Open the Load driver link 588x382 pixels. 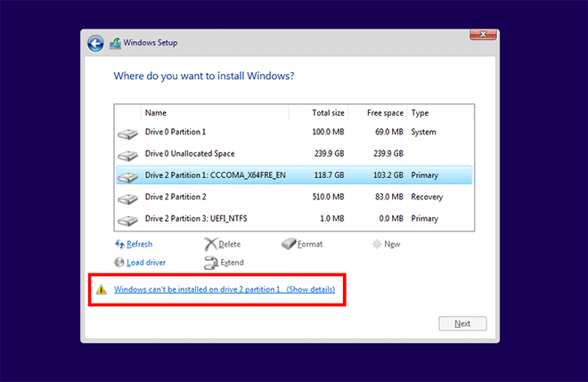[x=146, y=263]
